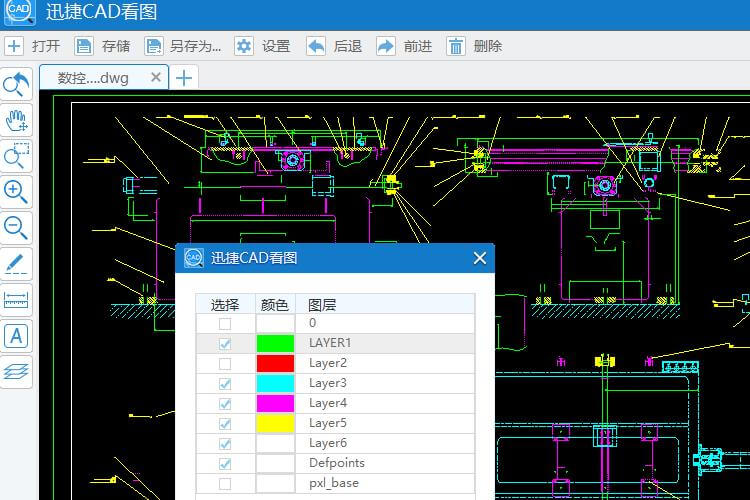The image size is (750, 500).
Task: Click the 前进 label
Action: pyautogui.click(x=418, y=46)
